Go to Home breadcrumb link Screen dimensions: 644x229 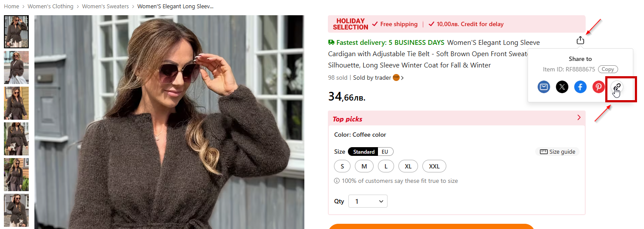(x=12, y=7)
